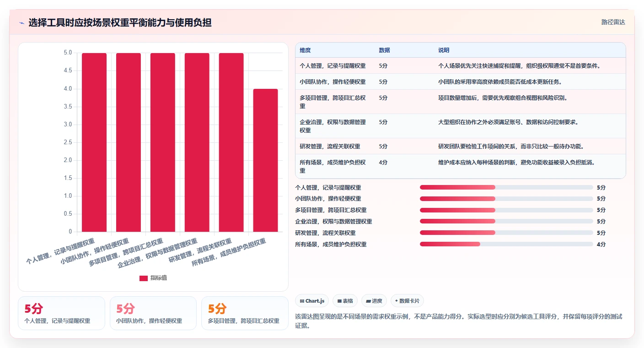Click the 表格 tag chip

click(345, 301)
